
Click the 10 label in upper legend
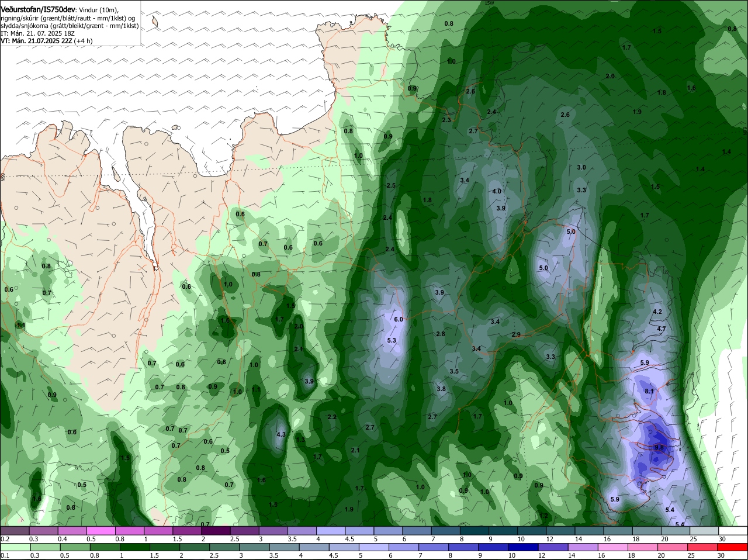point(521,538)
